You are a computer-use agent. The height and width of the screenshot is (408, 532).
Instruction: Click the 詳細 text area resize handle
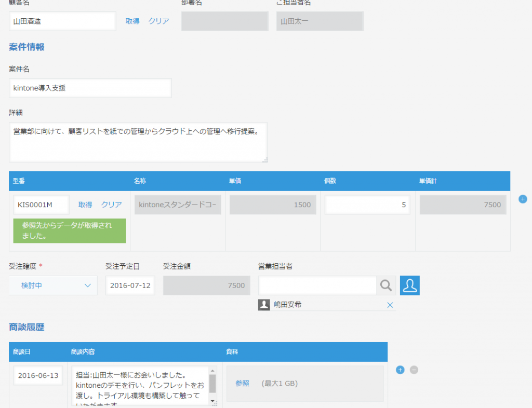pyautogui.click(x=265, y=160)
